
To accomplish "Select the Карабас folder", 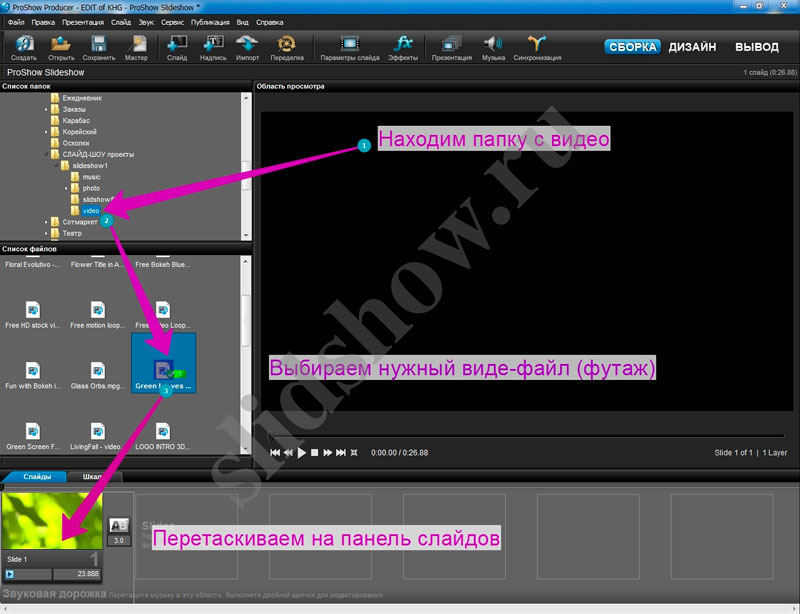I will point(70,120).
